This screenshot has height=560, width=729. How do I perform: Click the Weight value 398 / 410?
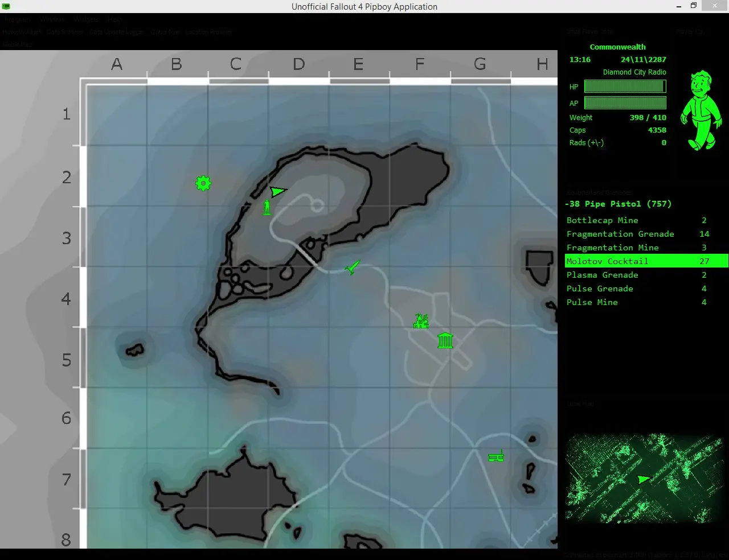(x=648, y=118)
